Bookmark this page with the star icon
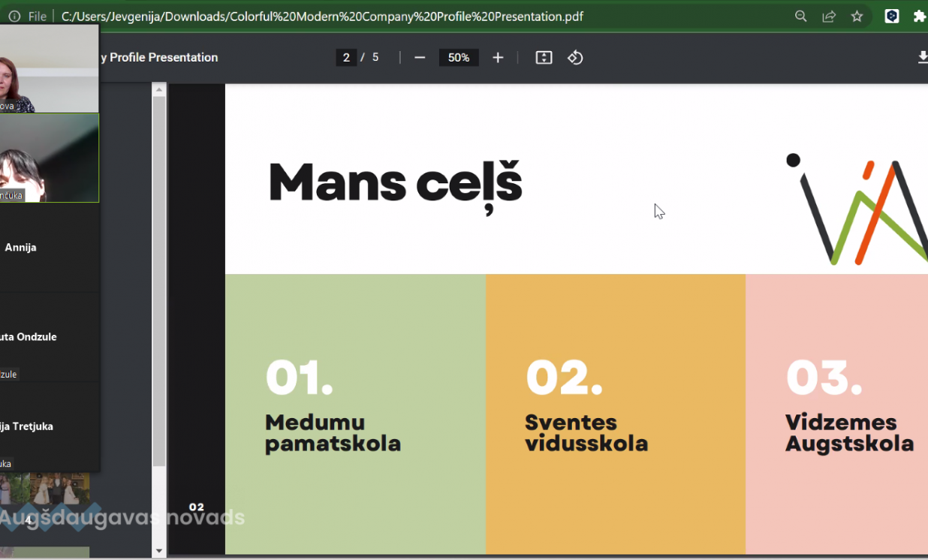The image size is (928, 560). pos(857,17)
